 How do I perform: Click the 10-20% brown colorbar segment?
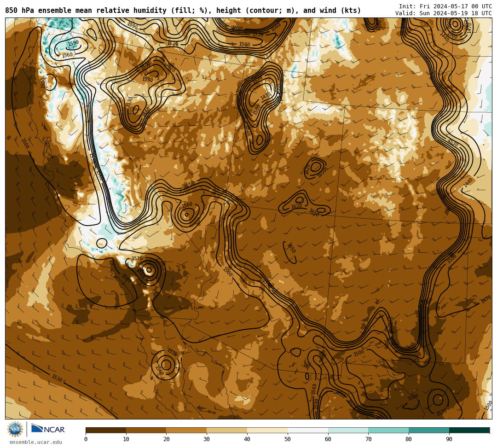coord(146,430)
